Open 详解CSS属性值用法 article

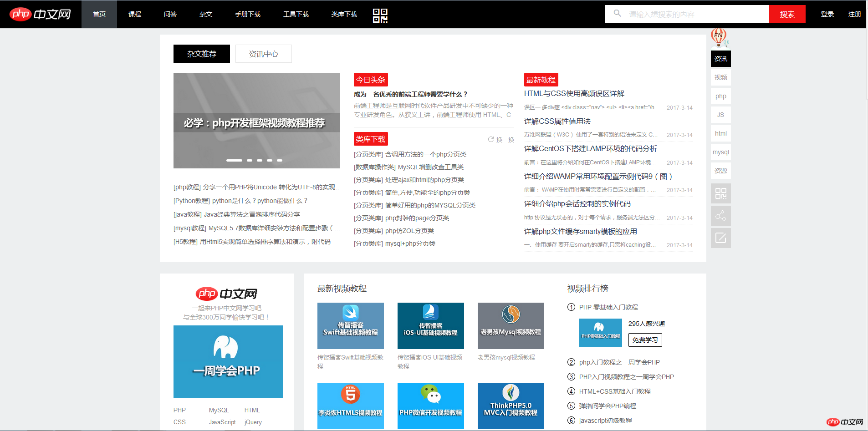(557, 121)
